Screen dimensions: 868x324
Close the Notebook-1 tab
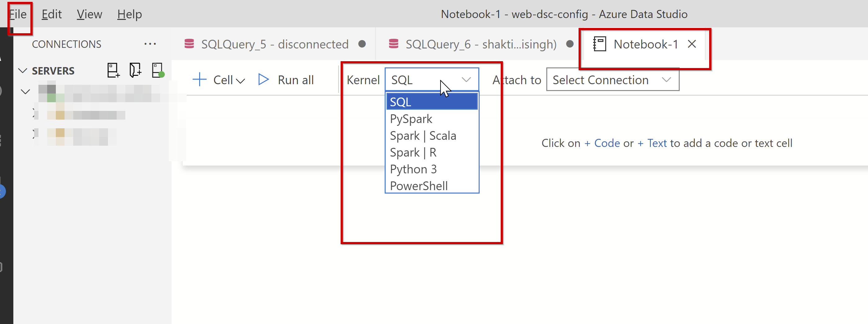click(692, 44)
